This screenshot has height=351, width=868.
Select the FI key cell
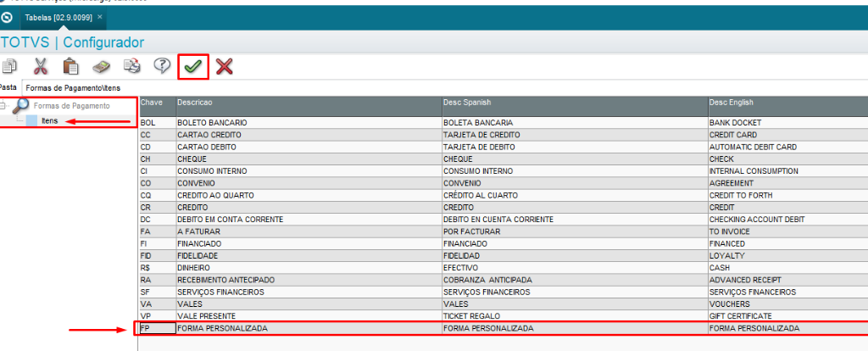coord(157,243)
